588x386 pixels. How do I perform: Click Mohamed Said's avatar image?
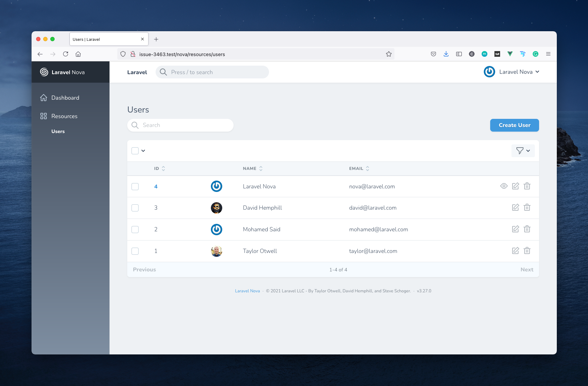pyautogui.click(x=217, y=229)
